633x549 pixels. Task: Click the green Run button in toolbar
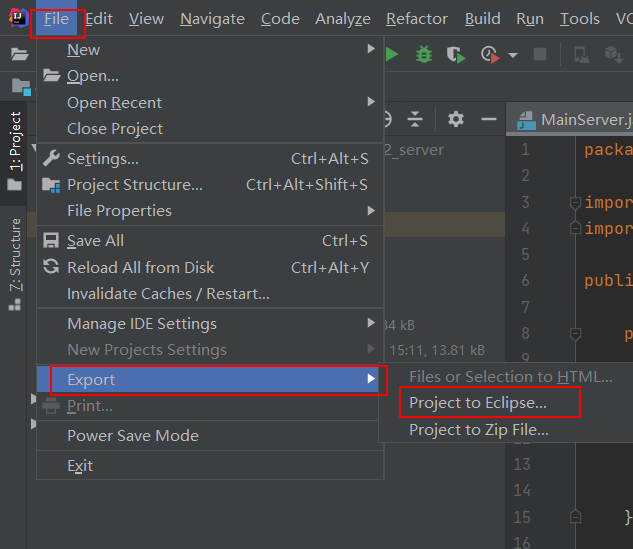click(392, 54)
